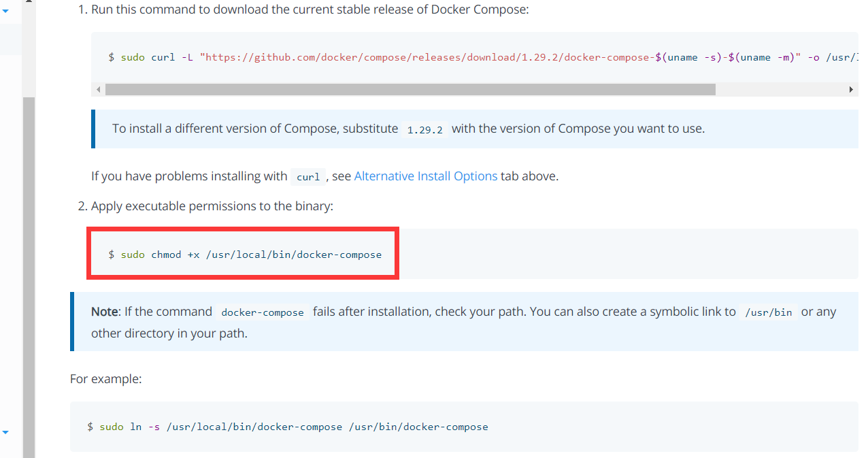Select the highlighted light-blue sidebar item
The image size is (868, 458).
coord(11,39)
